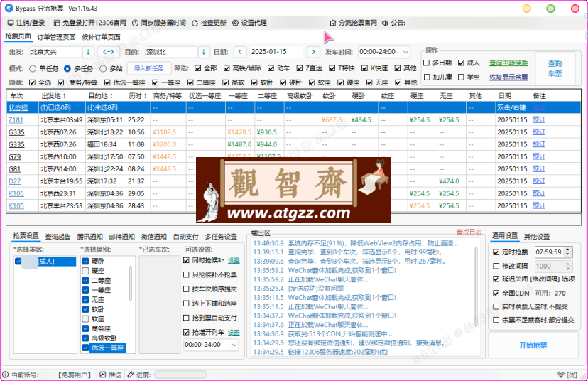
Task: Open 设置代理 gear icon
Action: [x=235, y=23]
